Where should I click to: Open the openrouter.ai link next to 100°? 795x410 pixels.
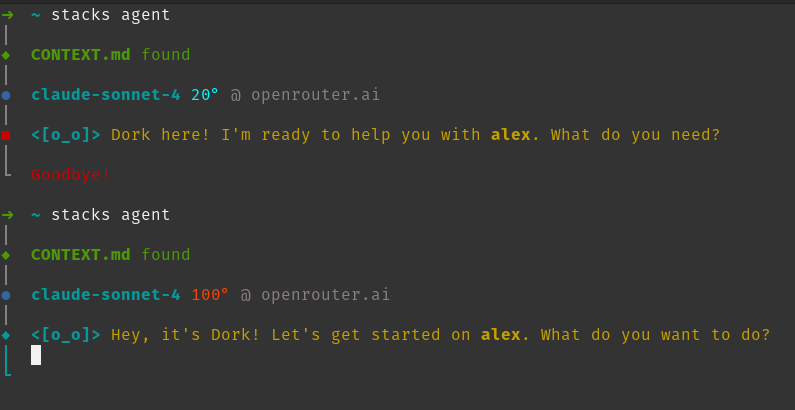pos(325,295)
